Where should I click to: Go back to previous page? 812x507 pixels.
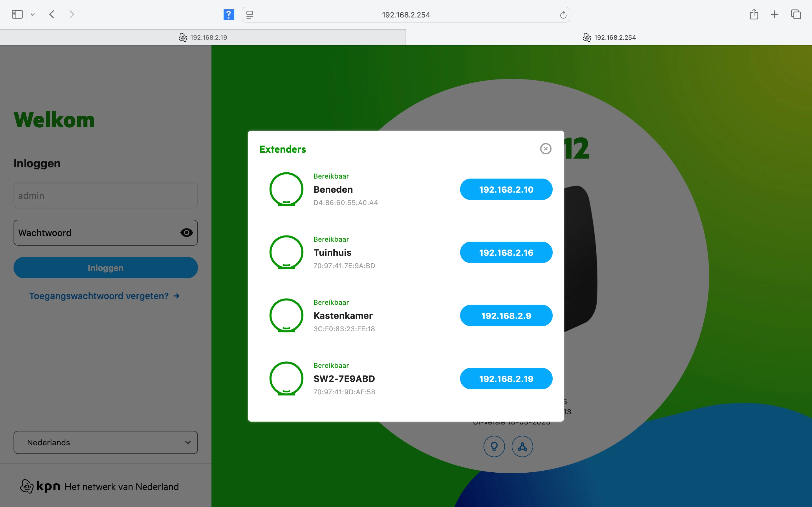(52, 14)
